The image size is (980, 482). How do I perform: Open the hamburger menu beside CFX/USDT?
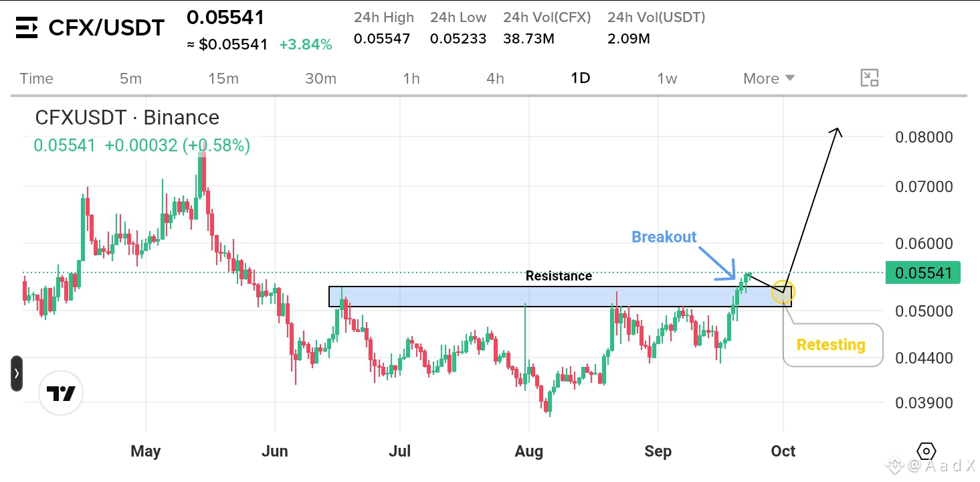27,28
